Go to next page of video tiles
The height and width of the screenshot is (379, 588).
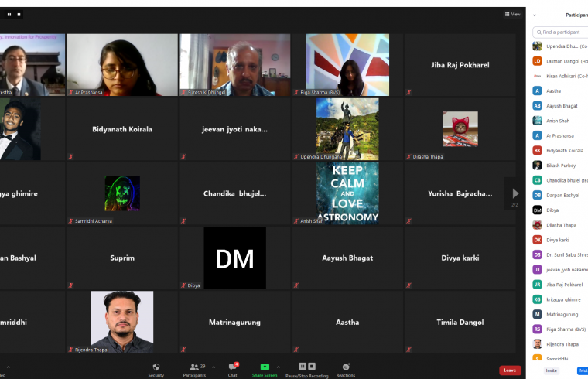515,193
